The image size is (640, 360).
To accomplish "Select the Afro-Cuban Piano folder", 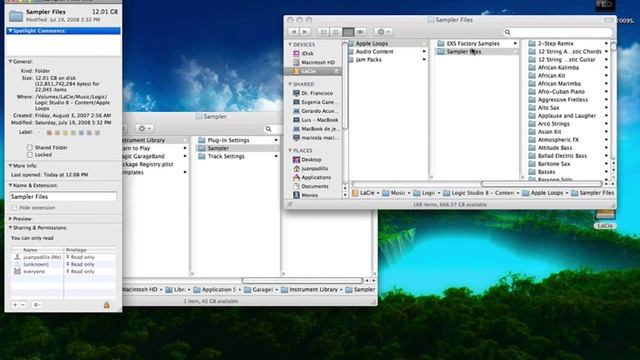I will (568, 91).
